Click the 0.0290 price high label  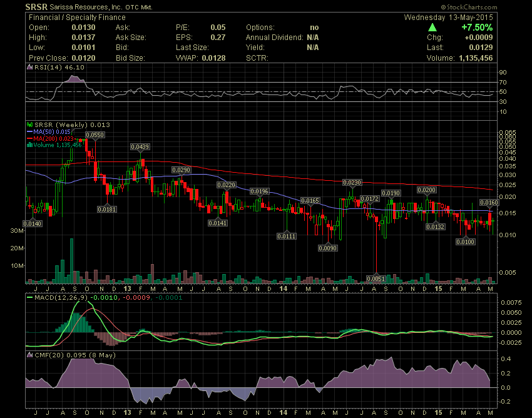[181, 170]
